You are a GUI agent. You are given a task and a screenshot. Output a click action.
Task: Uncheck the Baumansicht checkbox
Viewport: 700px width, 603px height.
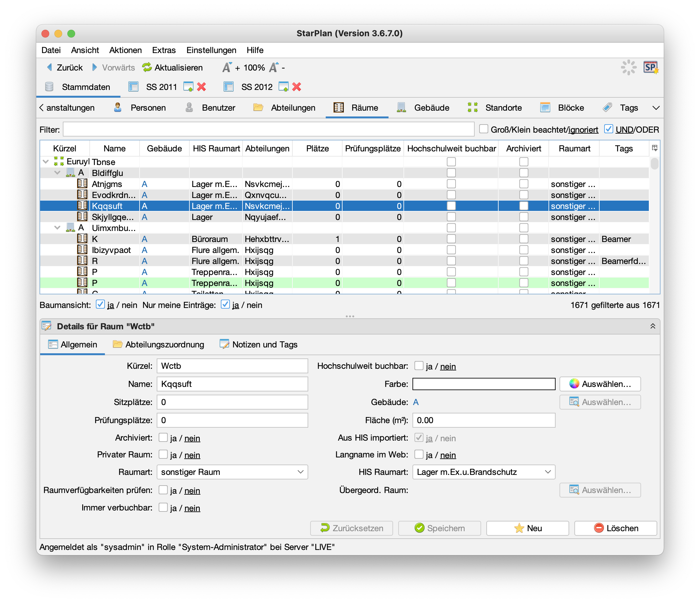click(100, 304)
